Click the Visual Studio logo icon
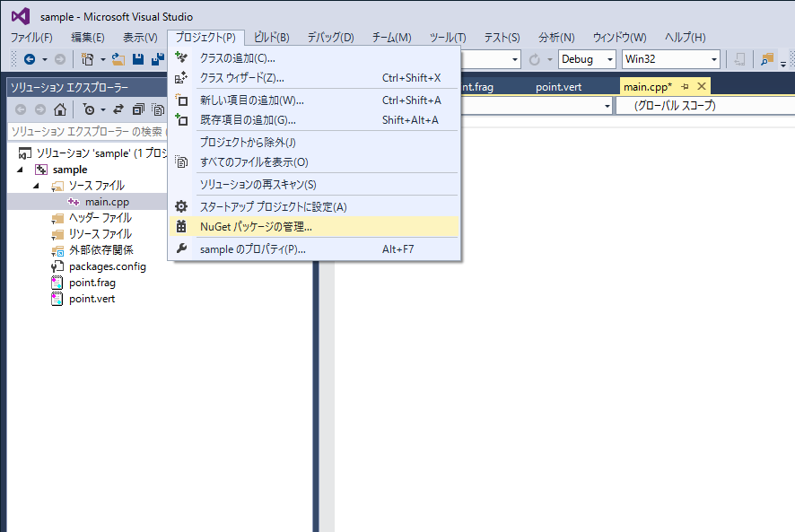The width and height of the screenshot is (795, 532). [x=21, y=16]
